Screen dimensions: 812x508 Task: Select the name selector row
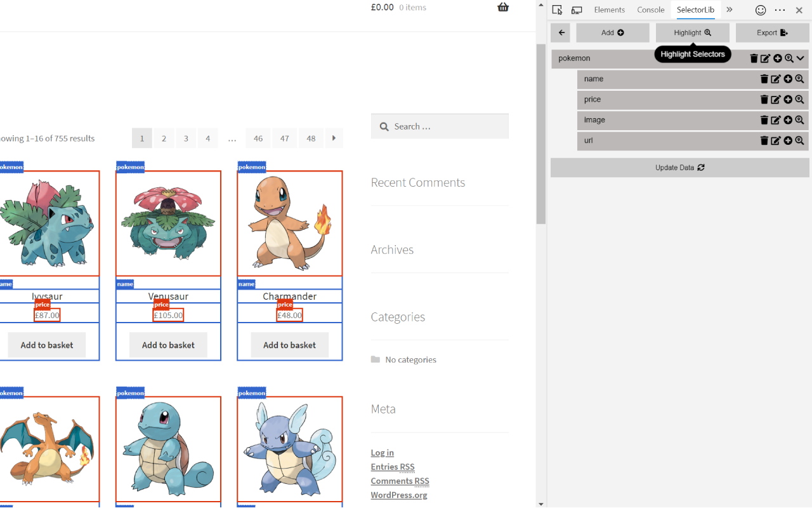pos(693,79)
